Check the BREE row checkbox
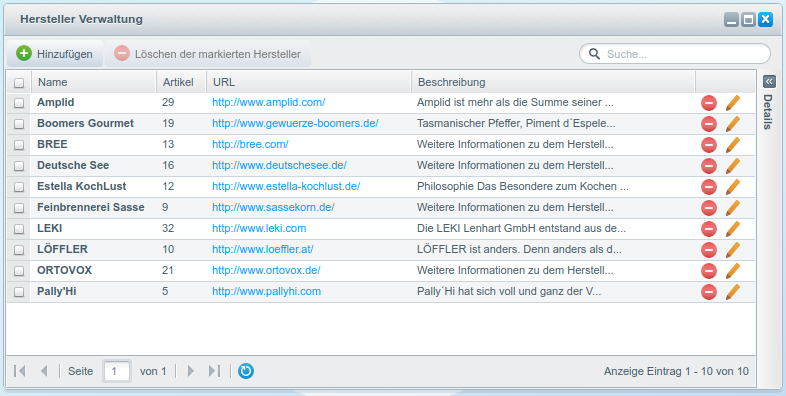Image resolution: width=786 pixels, height=396 pixels. pyautogui.click(x=19, y=145)
